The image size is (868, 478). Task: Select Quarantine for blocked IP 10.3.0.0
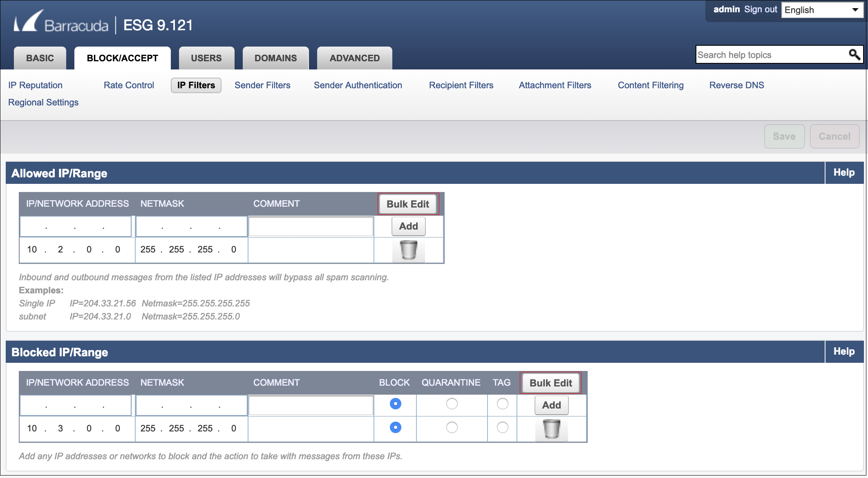point(451,427)
